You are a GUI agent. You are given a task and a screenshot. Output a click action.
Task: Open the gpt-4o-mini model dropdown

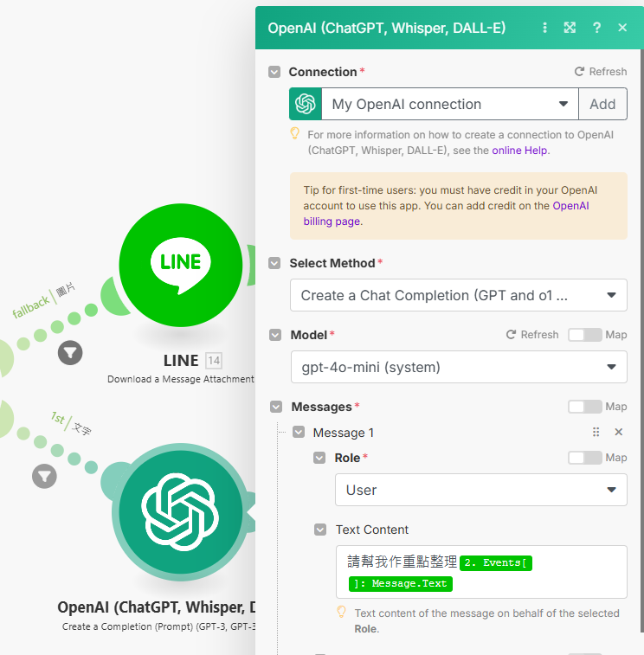click(x=459, y=367)
